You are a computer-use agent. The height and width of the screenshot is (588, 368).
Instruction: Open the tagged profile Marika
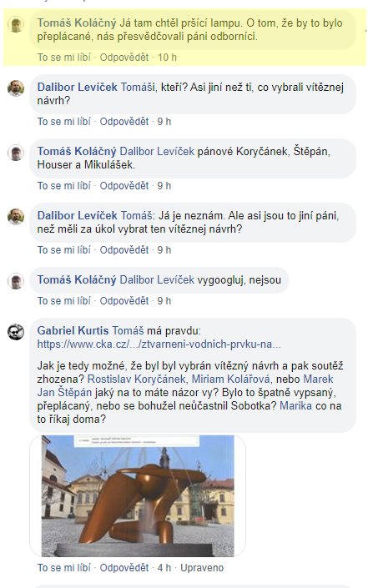(x=295, y=405)
